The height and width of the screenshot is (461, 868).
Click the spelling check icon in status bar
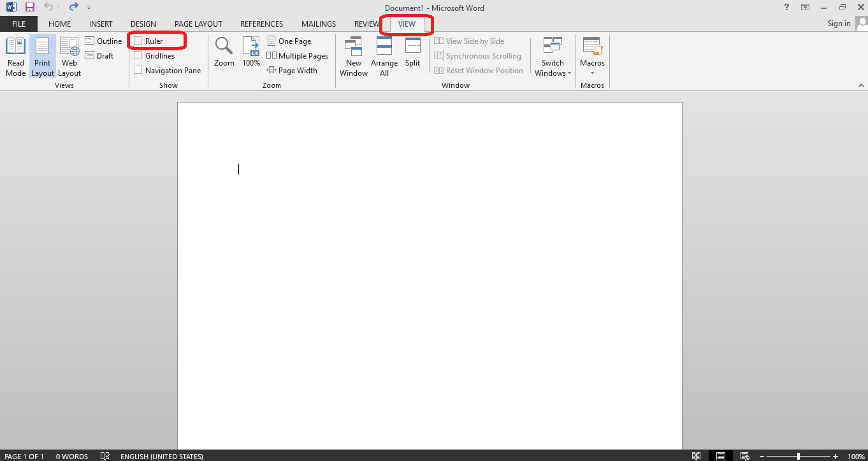[105, 456]
